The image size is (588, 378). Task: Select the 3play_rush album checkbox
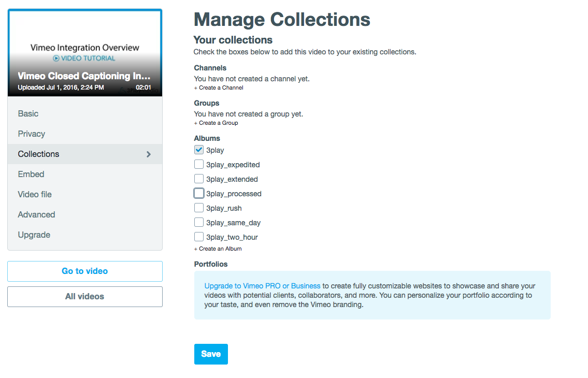tap(199, 208)
